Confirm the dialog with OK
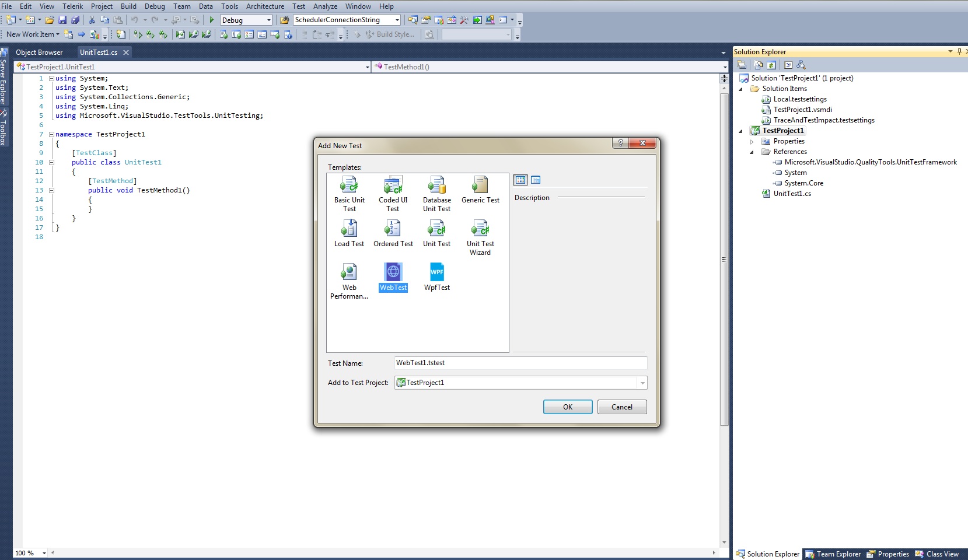Viewport: 968px width, 560px height. point(568,407)
